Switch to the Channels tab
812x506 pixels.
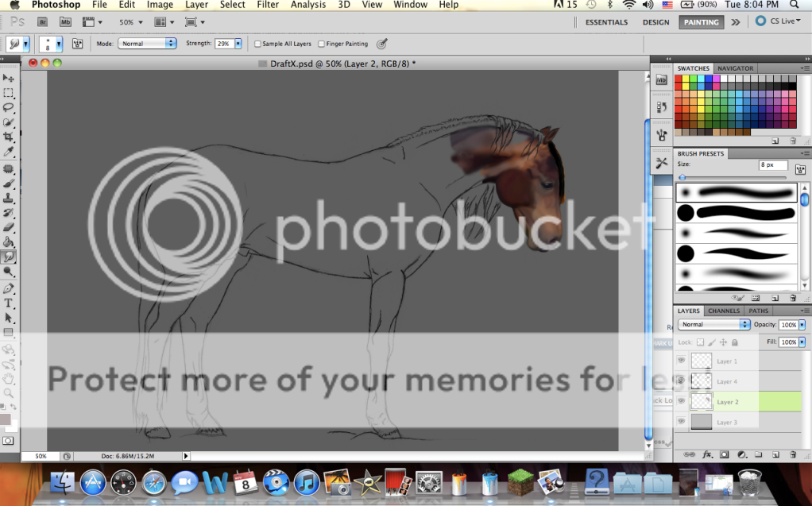(723, 311)
